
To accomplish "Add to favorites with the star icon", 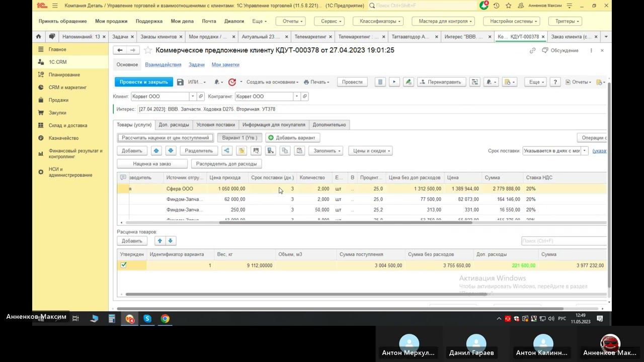I will coord(148,50).
